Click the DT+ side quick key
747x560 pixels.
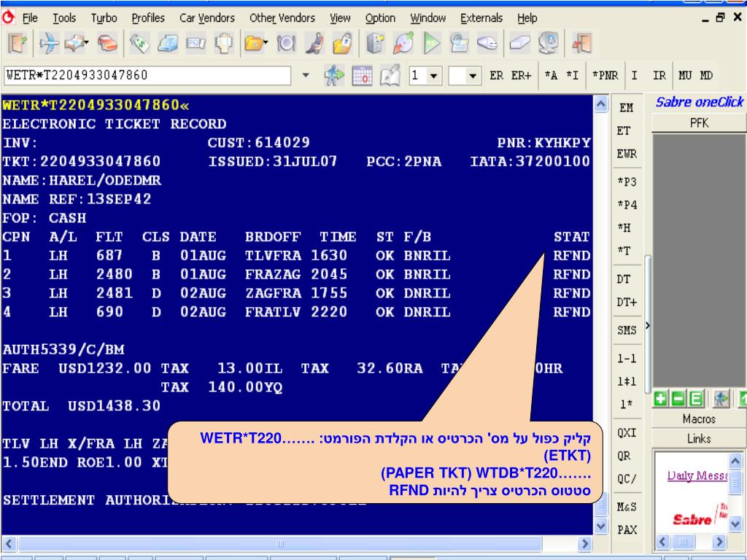(627, 303)
